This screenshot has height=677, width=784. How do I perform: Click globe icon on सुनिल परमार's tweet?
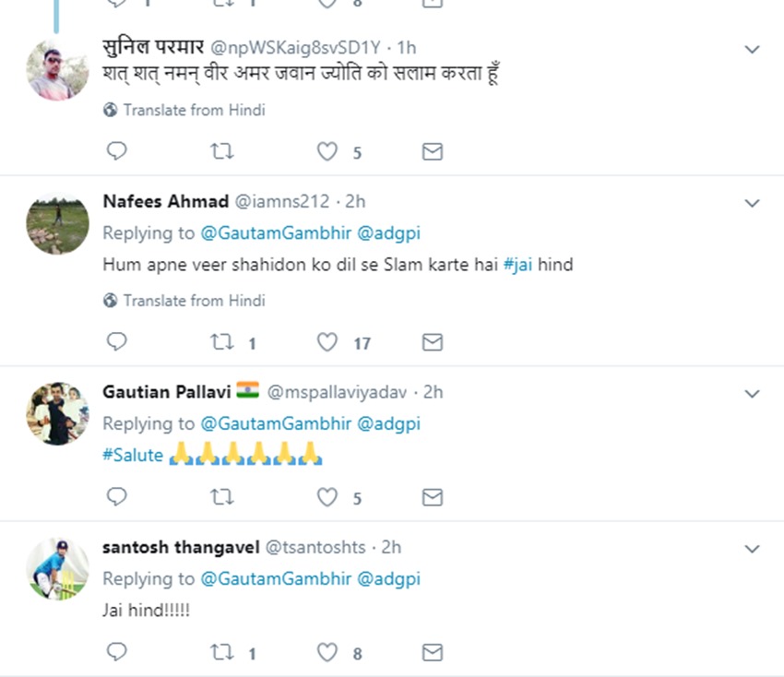(111, 111)
